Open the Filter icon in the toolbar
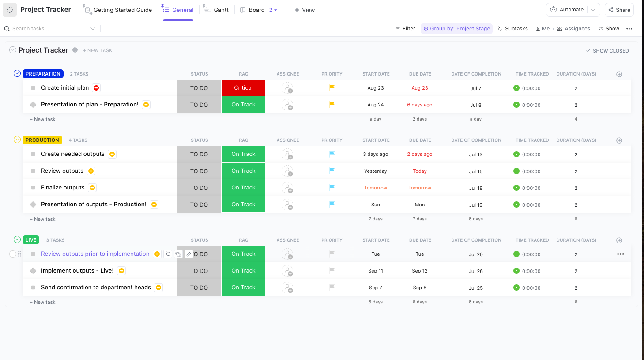The image size is (644, 360). pyautogui.click(x=405, y=28)
